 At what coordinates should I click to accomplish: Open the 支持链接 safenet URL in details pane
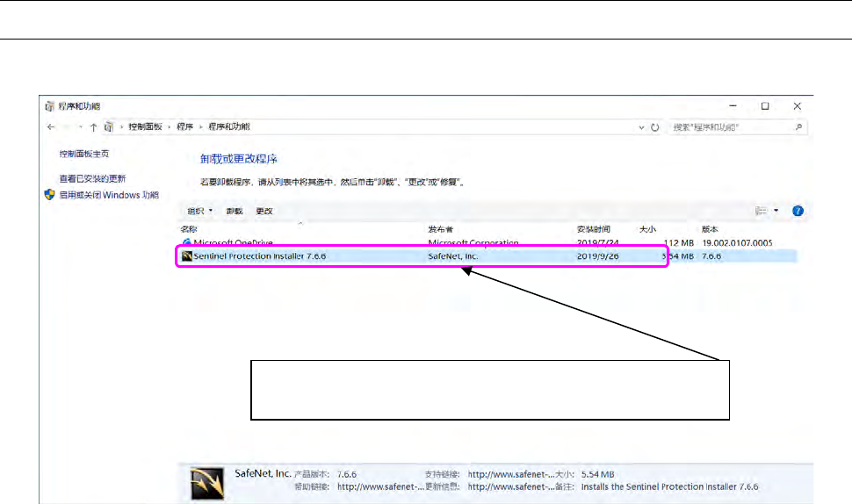coord(511,474)
